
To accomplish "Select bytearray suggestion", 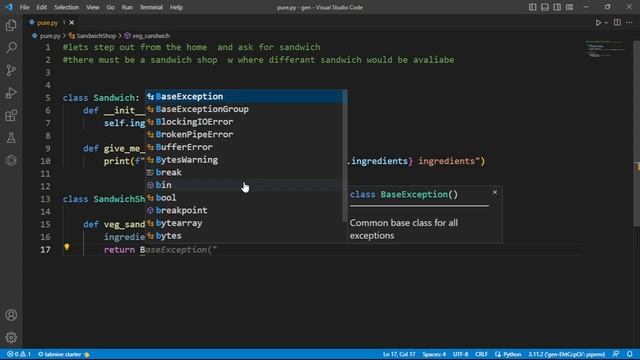I will 244,223.
